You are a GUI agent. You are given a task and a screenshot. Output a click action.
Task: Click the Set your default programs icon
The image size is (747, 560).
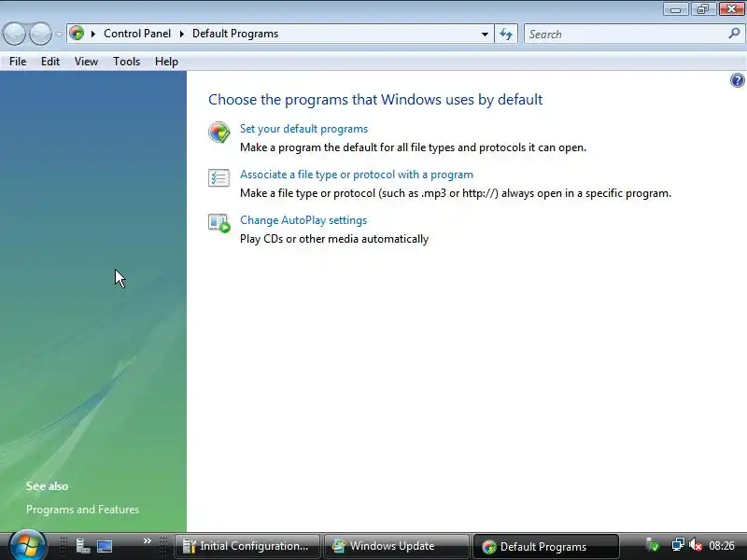219,132
